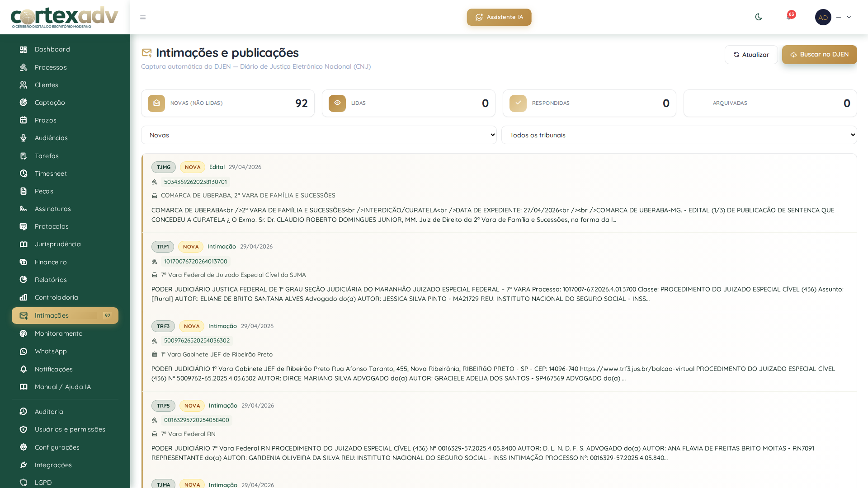Click the hamburger menu icon
This screenshot has height=488, width=868.
coord(143,17)
